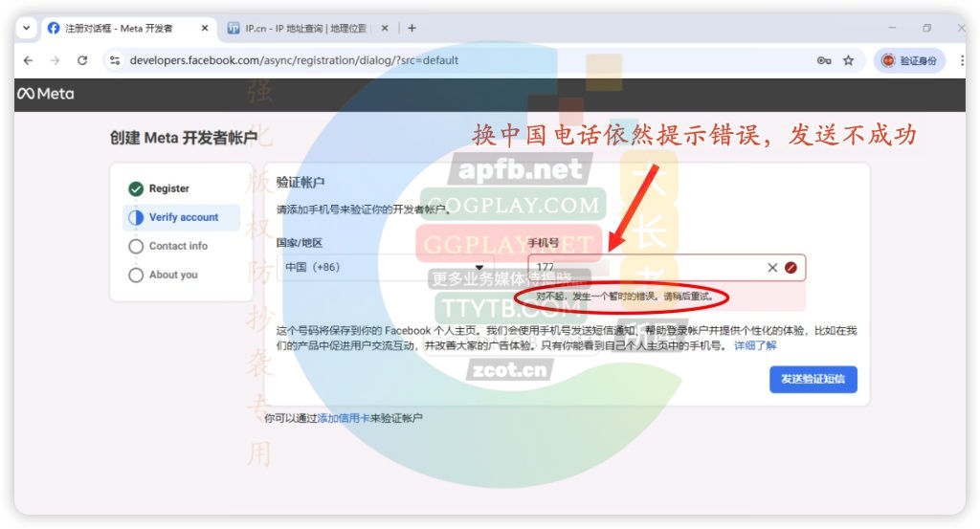The image size is (980, 529).
Task: Open the tab search dropdown arrow
Action: point(26,28)
